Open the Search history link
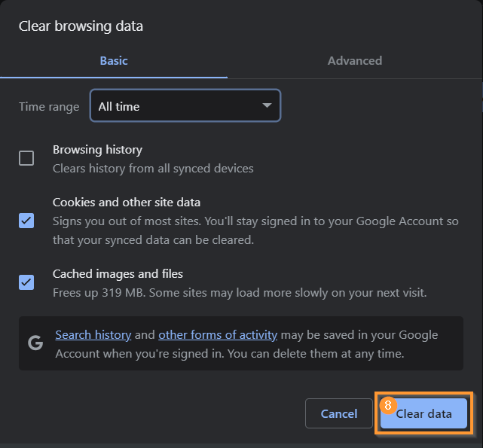The image size is (483, 448). click(93, 335)
